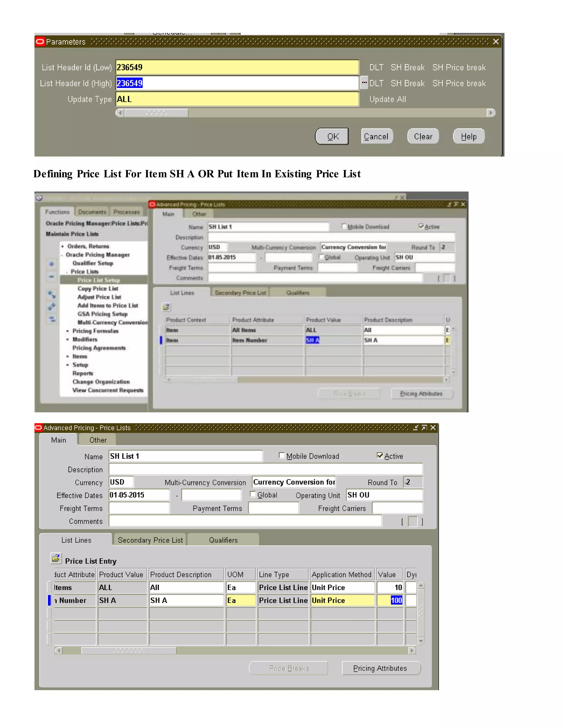
Task: Toggle the Global checkbox in Price List Entry window
Action: pyautogui.click(x=253, y=494)
